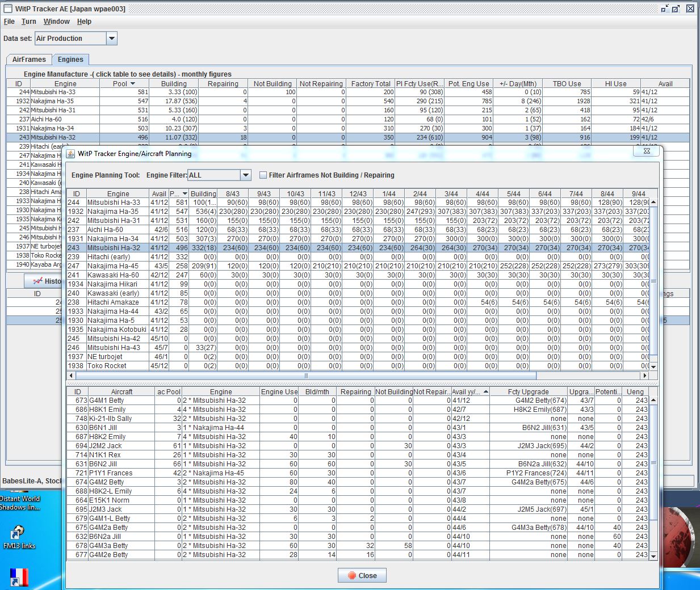Screen dimensions: 700x590
Task: Click the French flag desktop shortcut icon
Action: (19, 578)
